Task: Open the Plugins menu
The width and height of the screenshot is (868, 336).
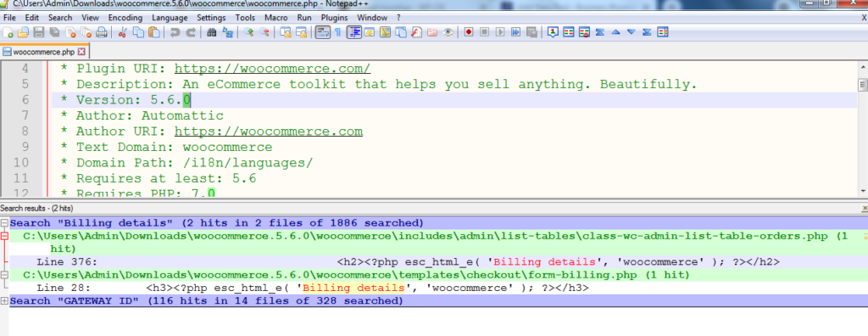Action: (x=334, y=18)
